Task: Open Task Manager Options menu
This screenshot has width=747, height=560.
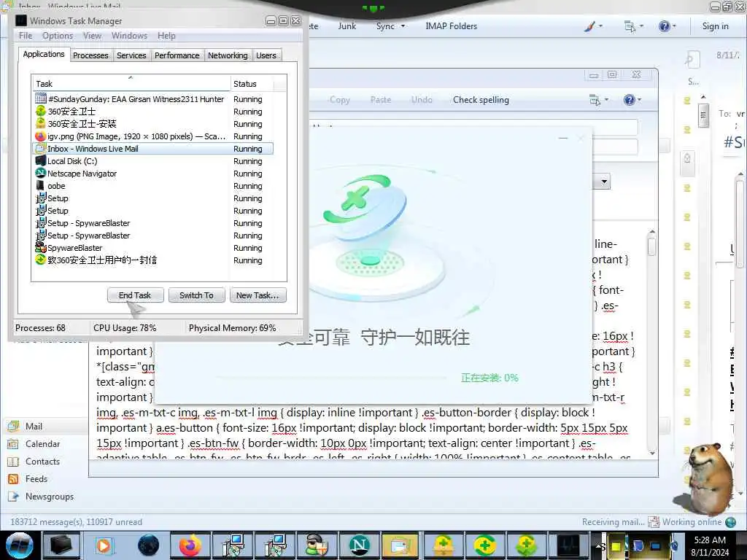Action: click(58, 36)
